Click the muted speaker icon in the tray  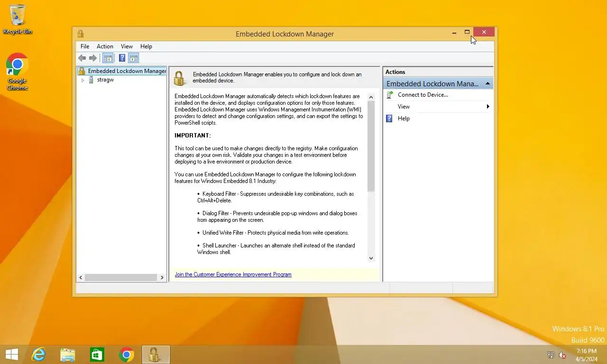(563, 355)
